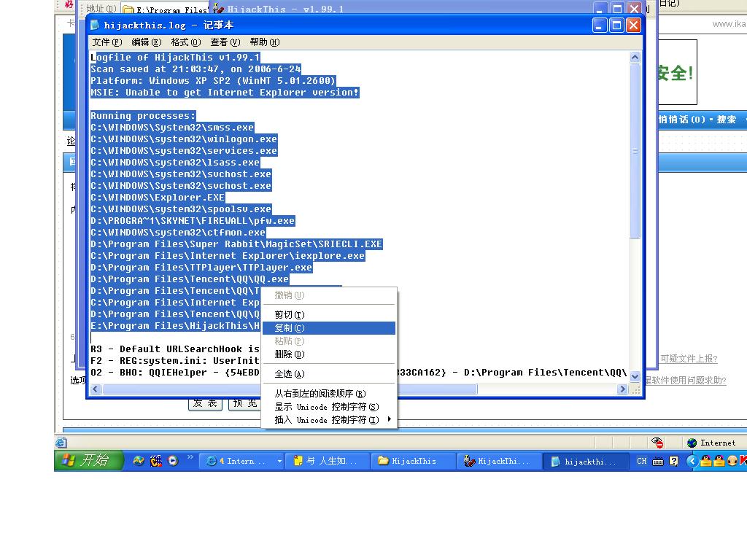Click Notepad vertical scrollbar up arrow

(635, 58)
